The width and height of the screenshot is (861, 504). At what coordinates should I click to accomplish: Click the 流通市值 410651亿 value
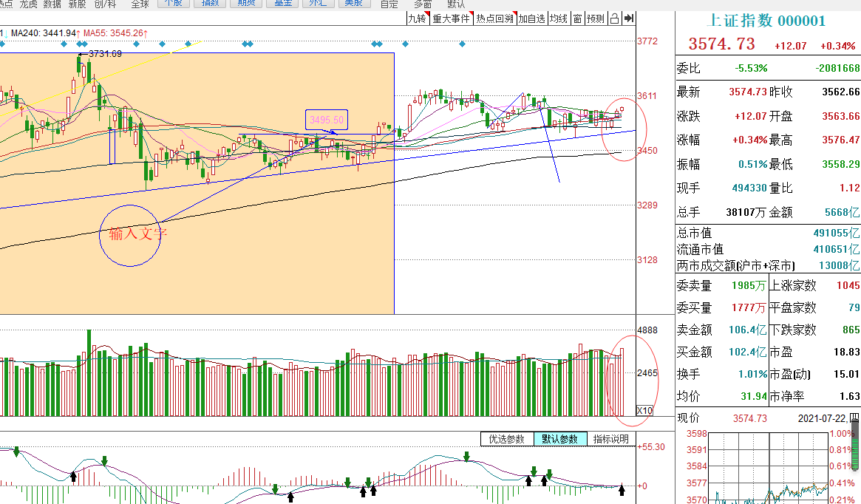[x=837, y=249]
